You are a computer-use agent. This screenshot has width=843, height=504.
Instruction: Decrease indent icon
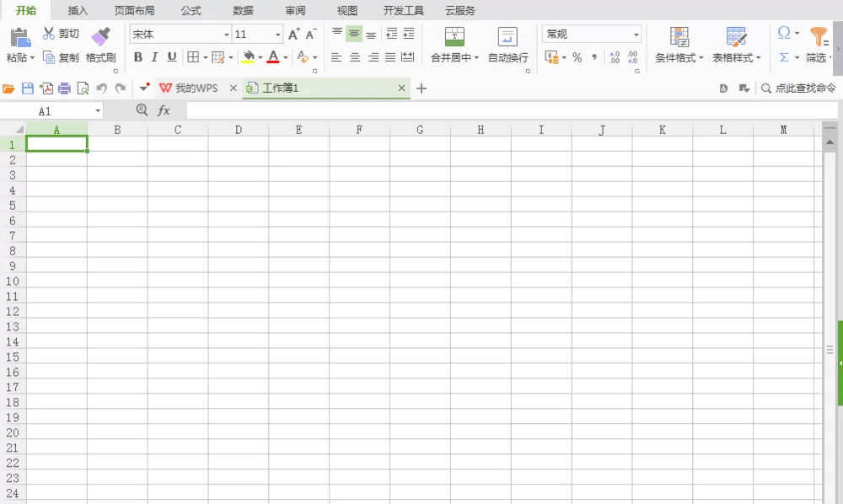tap(392, 34)
